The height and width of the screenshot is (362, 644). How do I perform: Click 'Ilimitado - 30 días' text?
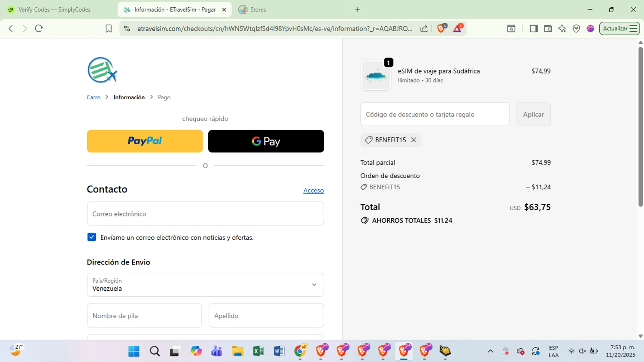click(x=420, y=80)
